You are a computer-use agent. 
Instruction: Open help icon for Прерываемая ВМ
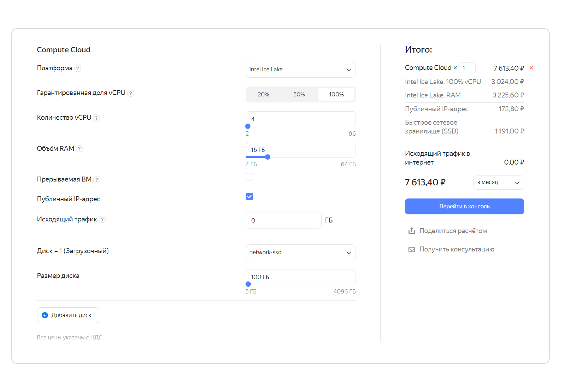coord(97,180)
